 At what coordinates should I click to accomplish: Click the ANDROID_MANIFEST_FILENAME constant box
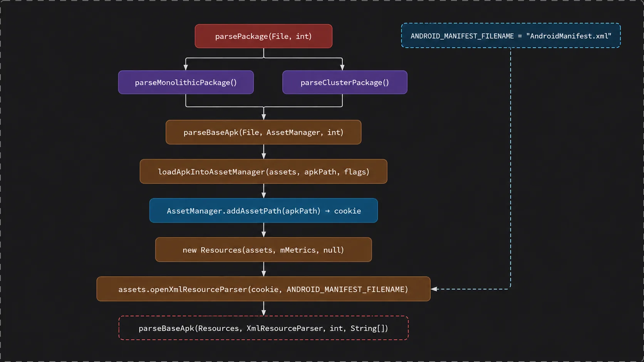[x=511, y=36]
